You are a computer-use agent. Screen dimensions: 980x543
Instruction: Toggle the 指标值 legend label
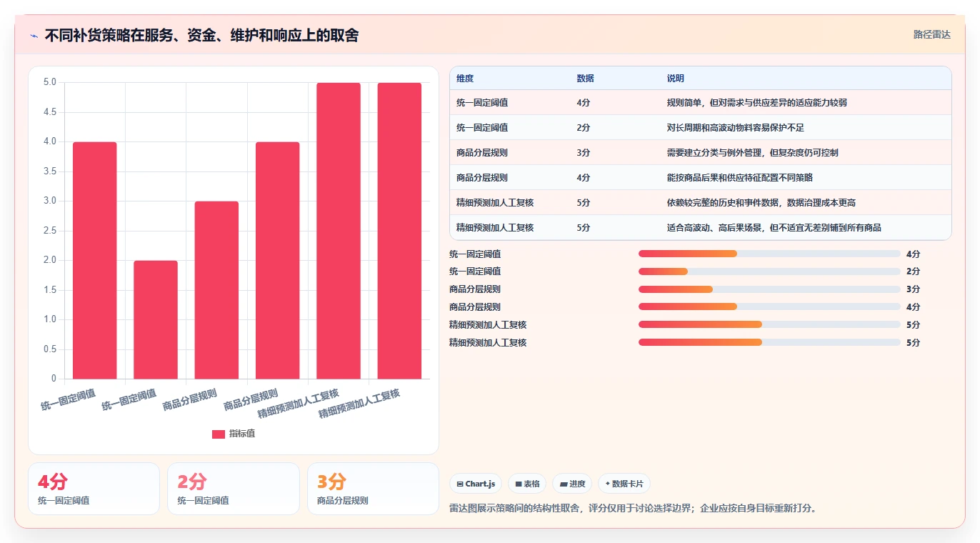(242, 434)
